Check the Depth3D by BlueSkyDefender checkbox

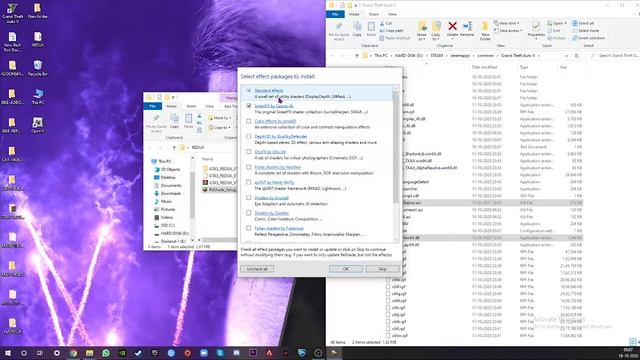(249, 136)
